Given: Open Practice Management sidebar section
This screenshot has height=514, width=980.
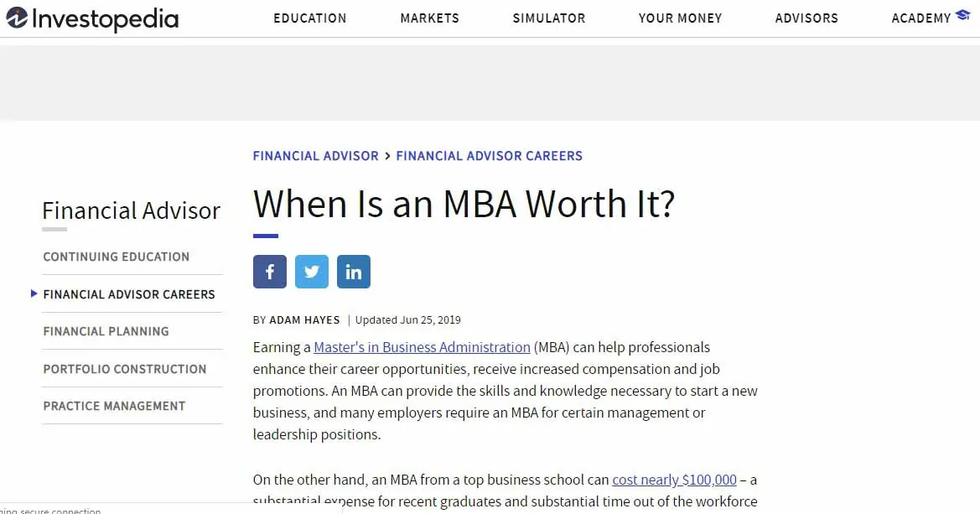Looking at the screenshot, I should click(x=115, y=406).
